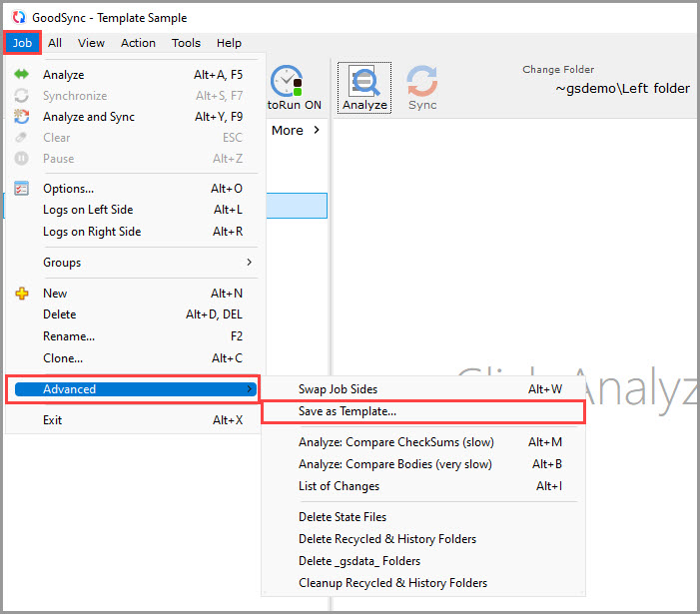Select Delete State Files
The height and width of the screenshot is (614, 700).
[x=422, y=517]
